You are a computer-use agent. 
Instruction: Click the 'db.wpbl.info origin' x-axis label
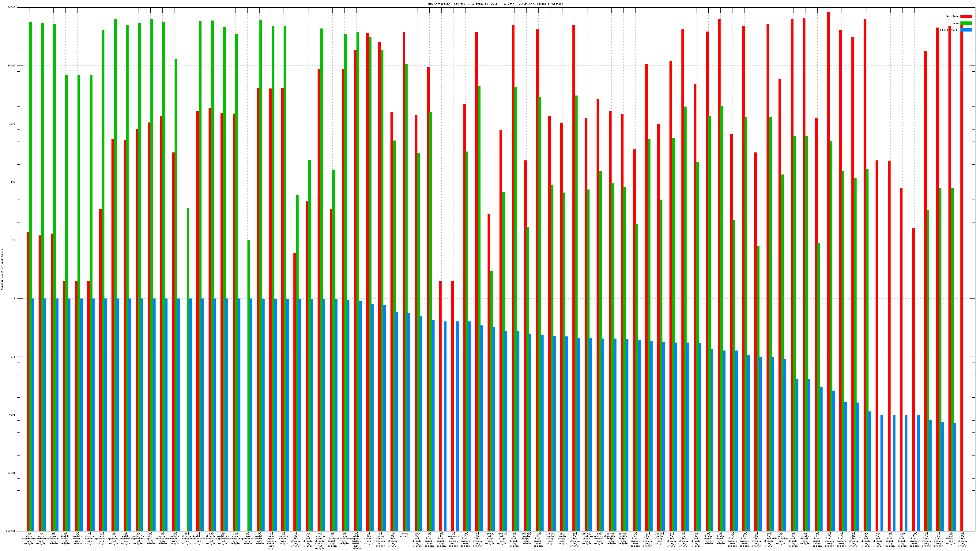pos(150,538)
